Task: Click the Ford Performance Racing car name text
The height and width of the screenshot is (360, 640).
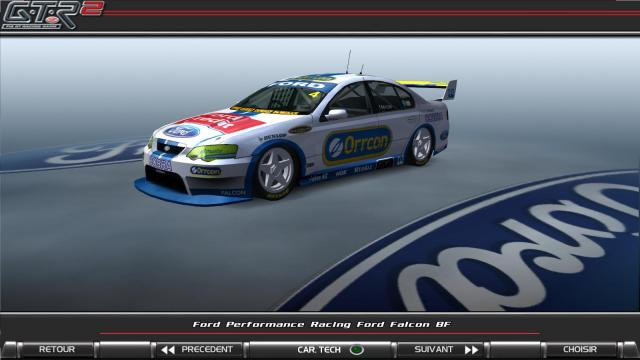Action: pyautogui.click(x=321, y=324)
